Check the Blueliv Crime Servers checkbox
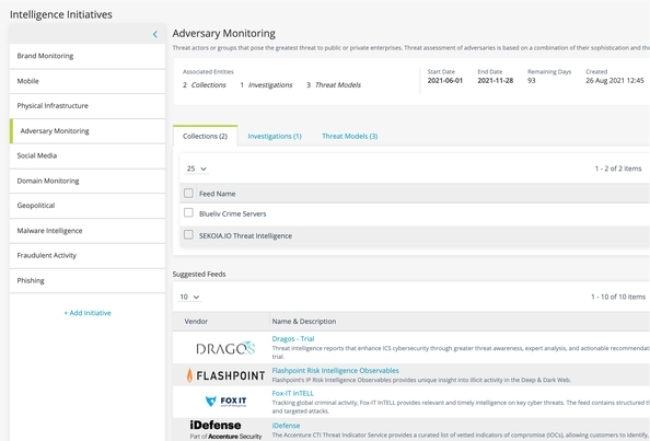 tap(188, 213)
